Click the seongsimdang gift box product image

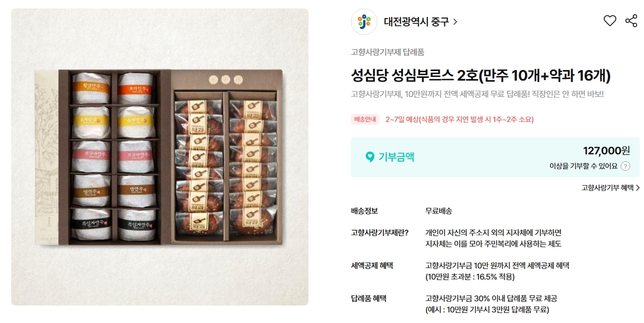(160, 157)
